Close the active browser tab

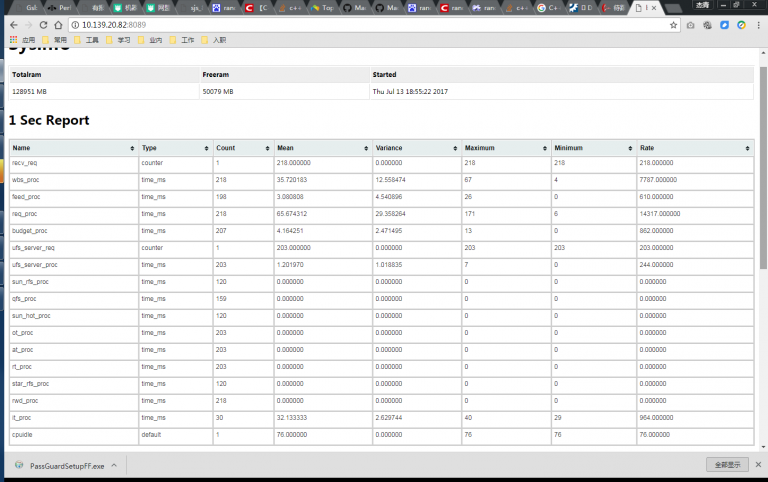click(x=654, y=8)
